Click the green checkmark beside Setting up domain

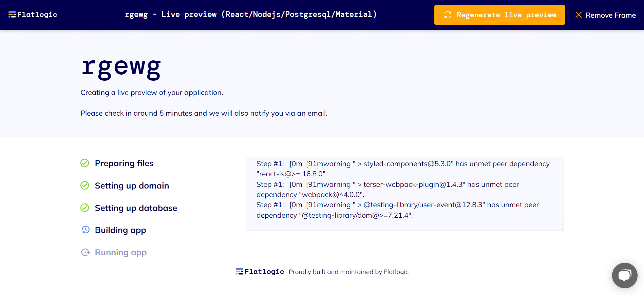coord(84,185)
